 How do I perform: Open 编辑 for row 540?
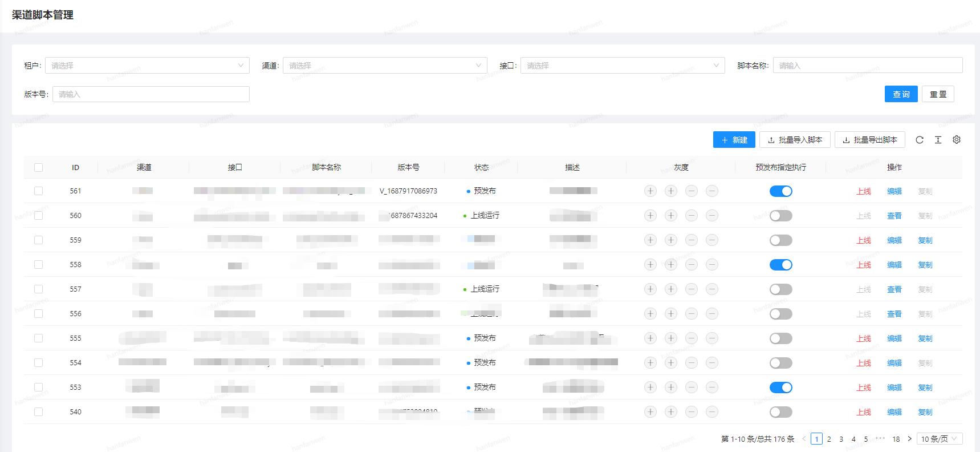click(894, 412)
